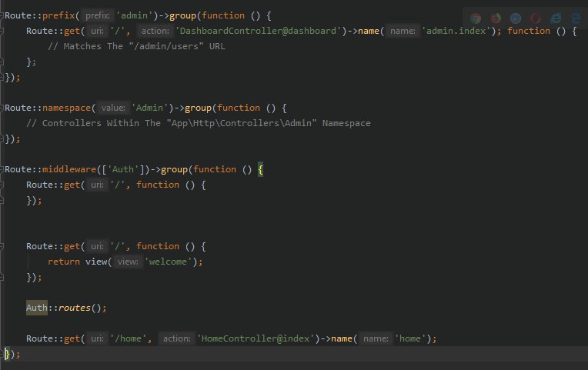Collapse the Route::prefix group fold marker
The height and width of the screenshot is (370, 588).
click(x=2, y=15)
